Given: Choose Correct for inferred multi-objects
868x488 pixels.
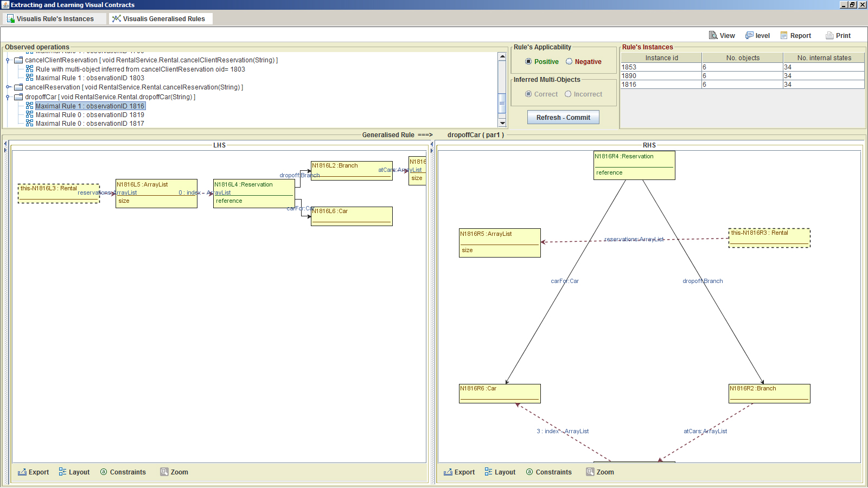Looking at the screenshot, I should pos(528,94).
